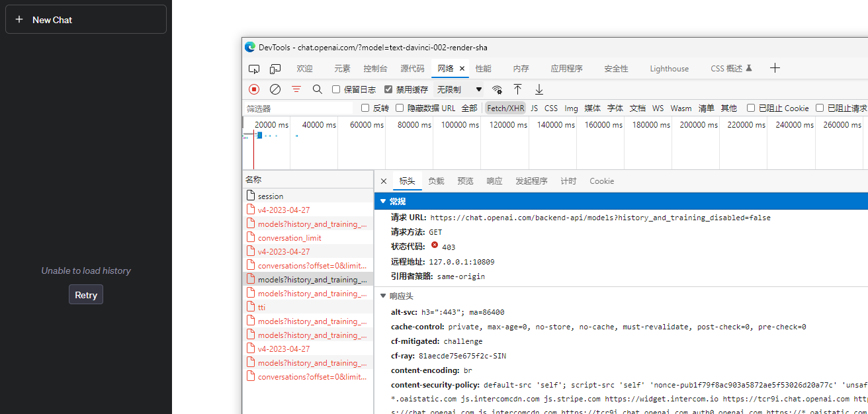Click the 名称 column header

click(x=308, y=179)
